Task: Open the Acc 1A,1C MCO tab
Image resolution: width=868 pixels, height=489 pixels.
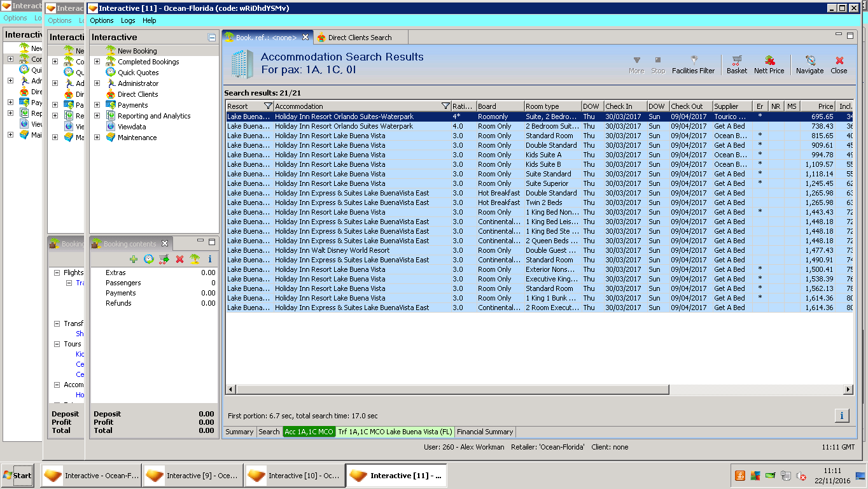Action: 309,432
